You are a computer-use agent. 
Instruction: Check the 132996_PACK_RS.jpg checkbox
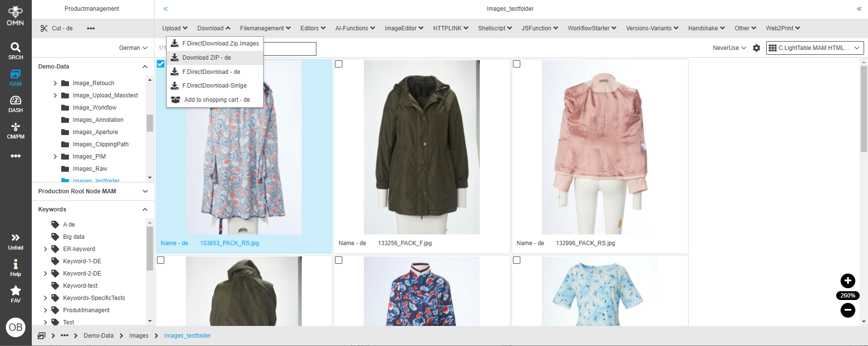[516, 64]
